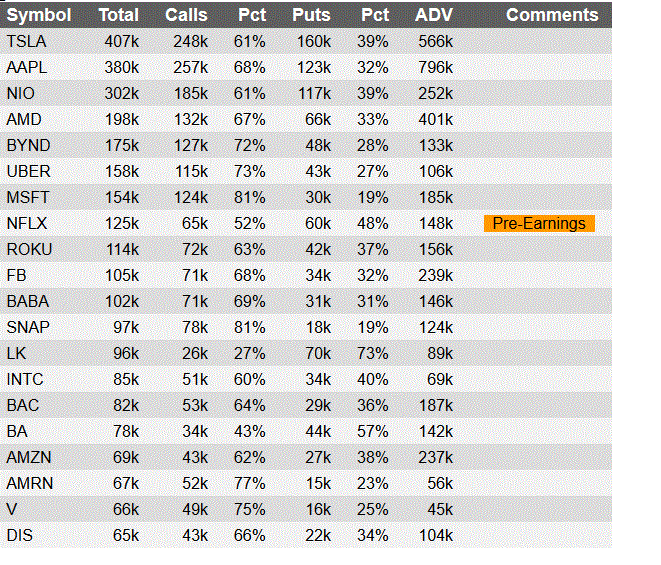The height and width of the screenshot is (565, 661).
Task: Select the AMZN symbol cell
Action: coord(29,457)
